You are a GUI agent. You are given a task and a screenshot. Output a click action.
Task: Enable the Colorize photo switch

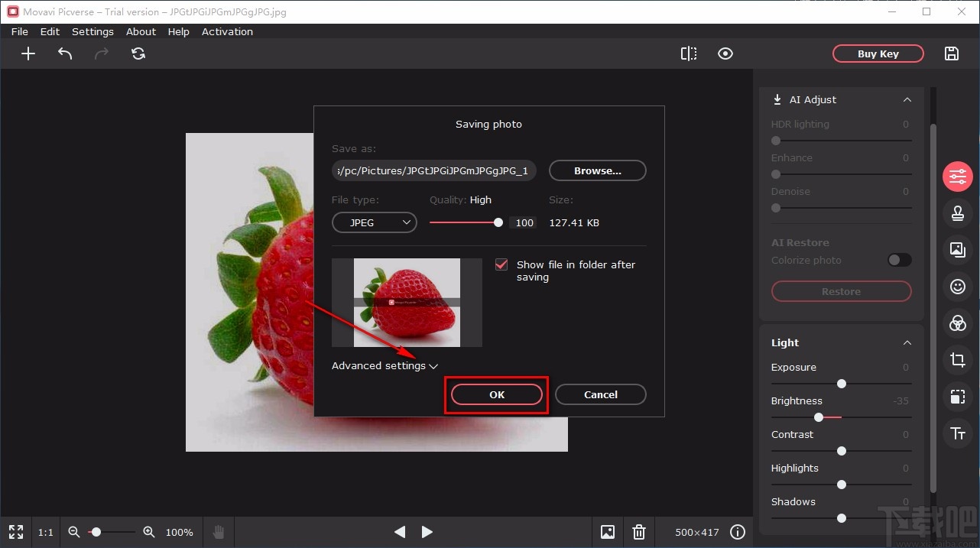tap(899, 261)
